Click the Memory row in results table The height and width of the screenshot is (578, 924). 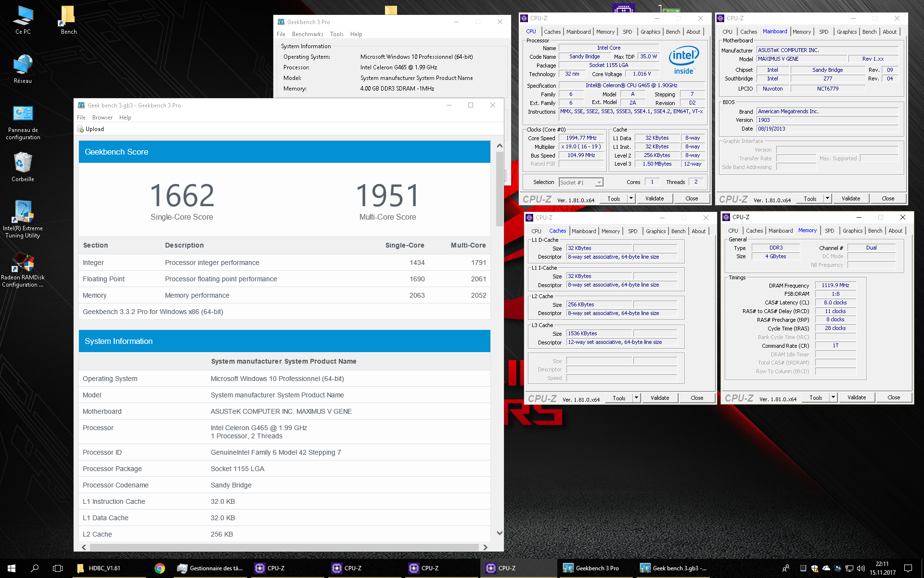click(284, 295)
